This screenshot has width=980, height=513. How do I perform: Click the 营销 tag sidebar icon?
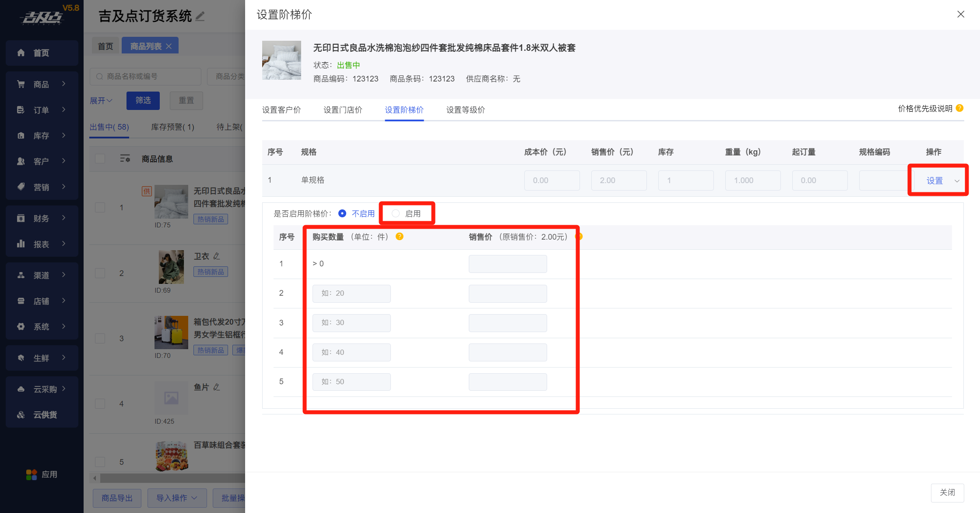point(21,187)
